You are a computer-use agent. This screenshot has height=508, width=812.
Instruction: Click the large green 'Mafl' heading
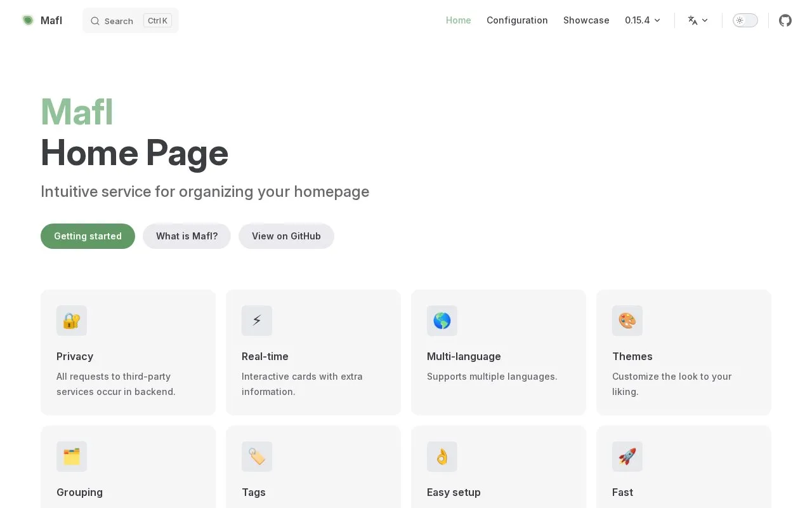coord(77,112)
